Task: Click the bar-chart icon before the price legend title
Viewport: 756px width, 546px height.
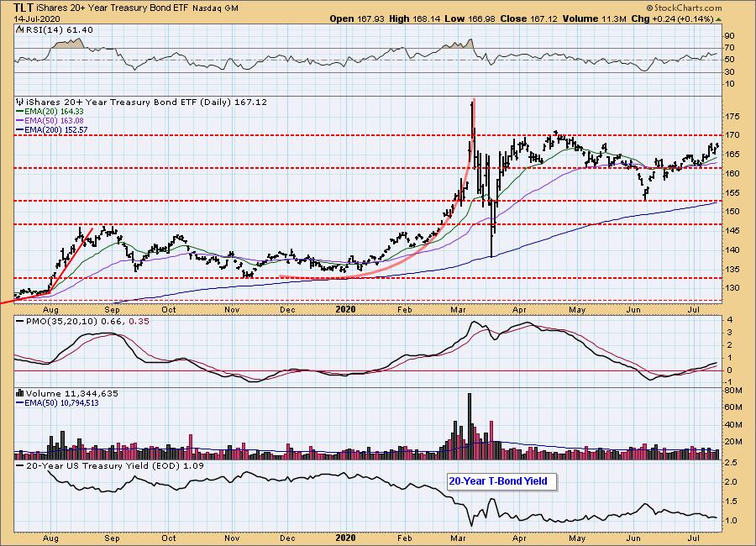Action: coord(20,102)
